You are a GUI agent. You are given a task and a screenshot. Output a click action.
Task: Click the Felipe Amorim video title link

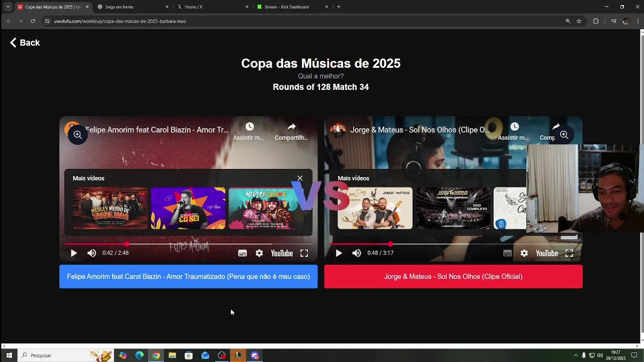[157, 130]
